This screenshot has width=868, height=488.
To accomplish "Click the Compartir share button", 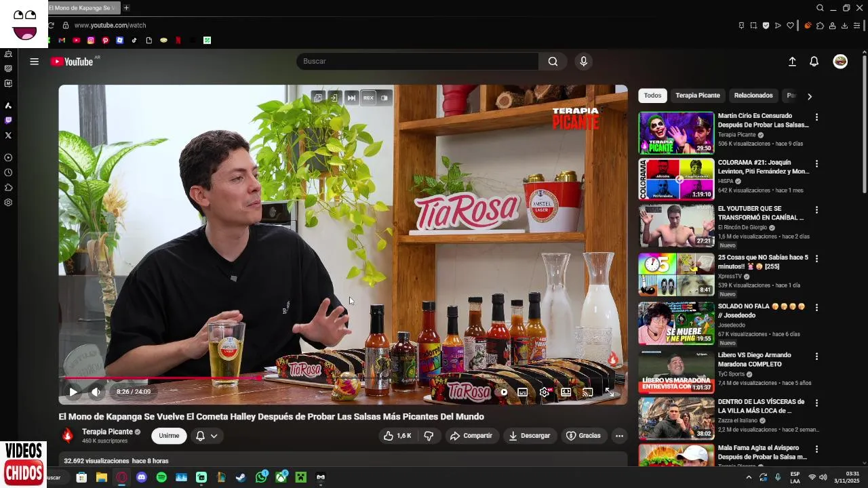I will pyautogui.click(x=471, y=436).
